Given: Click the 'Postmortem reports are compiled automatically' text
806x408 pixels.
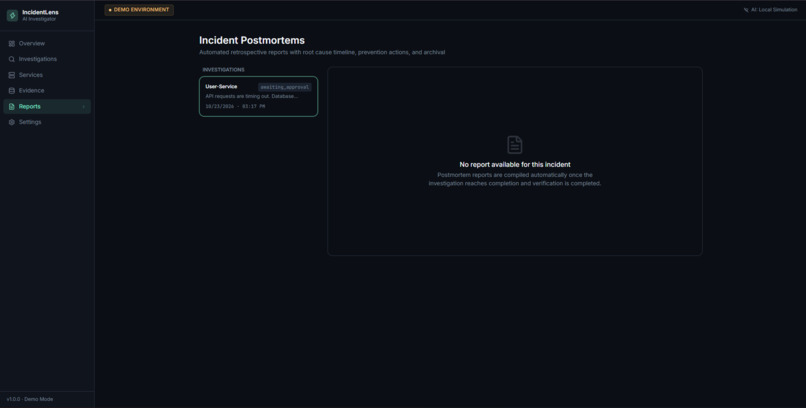Looking at the screenshot, I should click(x=515, y=179).
